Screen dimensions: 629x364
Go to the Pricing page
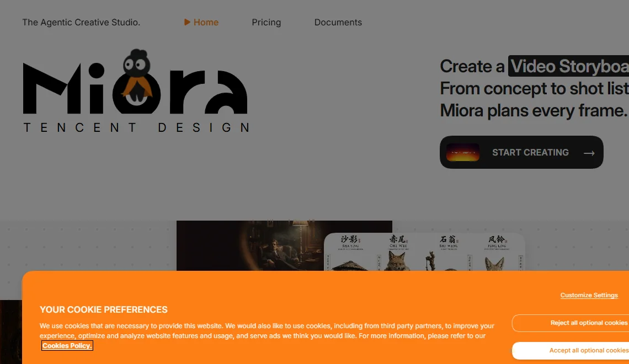point(266,23)
